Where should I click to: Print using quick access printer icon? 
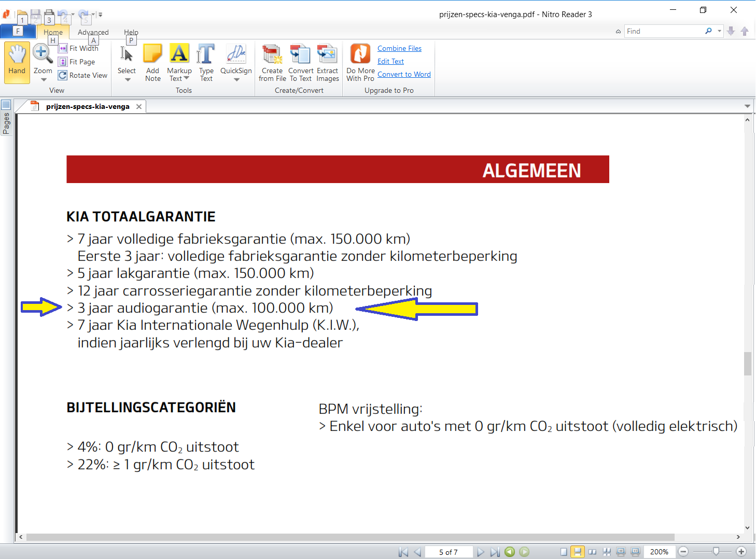tap(49, 15)
